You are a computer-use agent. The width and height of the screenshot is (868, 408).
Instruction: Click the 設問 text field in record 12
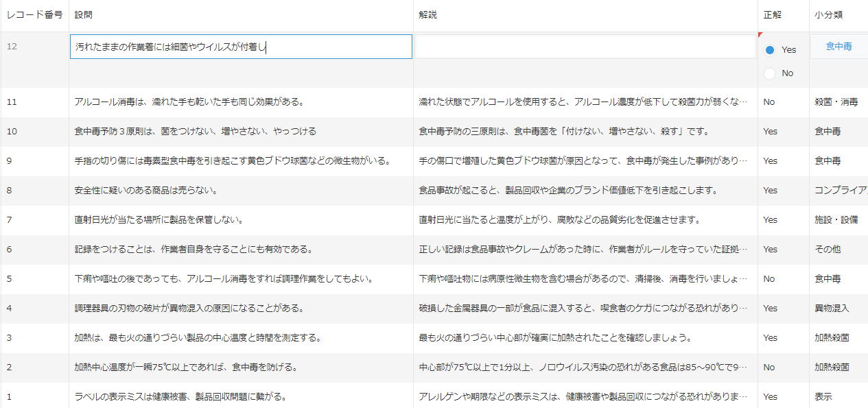(241, 47)
